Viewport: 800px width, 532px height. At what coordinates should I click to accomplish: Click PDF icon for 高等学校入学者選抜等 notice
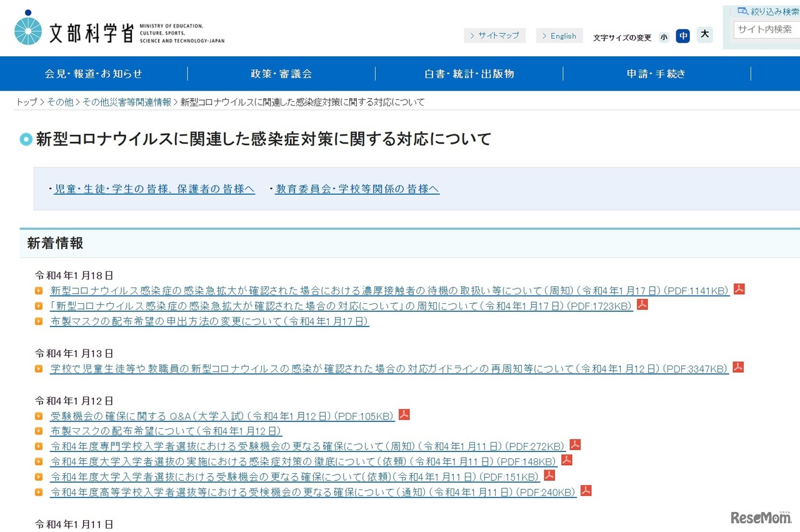pyautogui.click(x=586, y=491)
